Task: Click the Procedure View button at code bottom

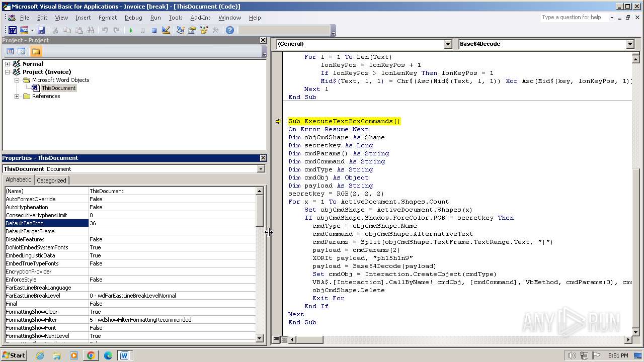Action: [276, 340]
